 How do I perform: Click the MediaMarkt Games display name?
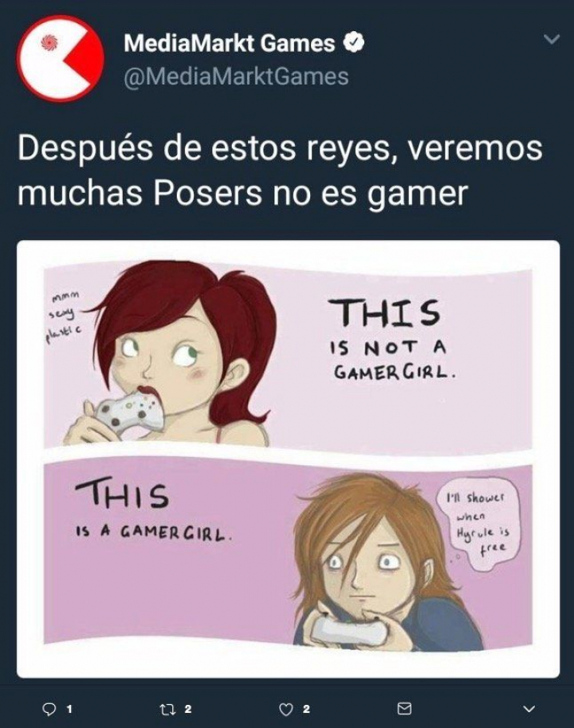(230, 43)
